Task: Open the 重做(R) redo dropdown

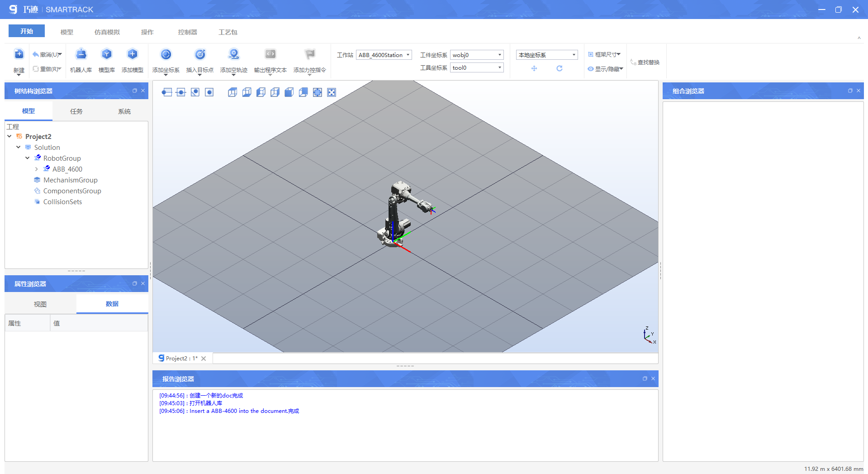Action: click(x=59, y=69)
